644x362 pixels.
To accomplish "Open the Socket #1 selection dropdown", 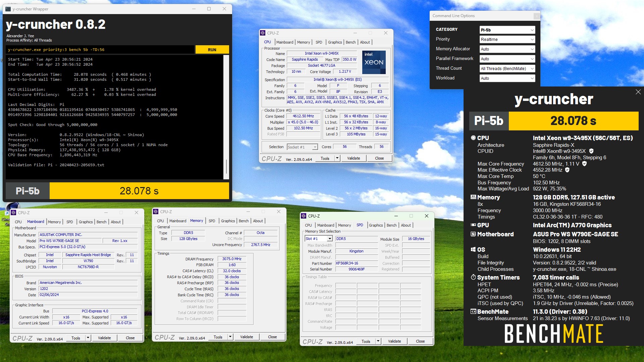I will (x=302, y=147).
